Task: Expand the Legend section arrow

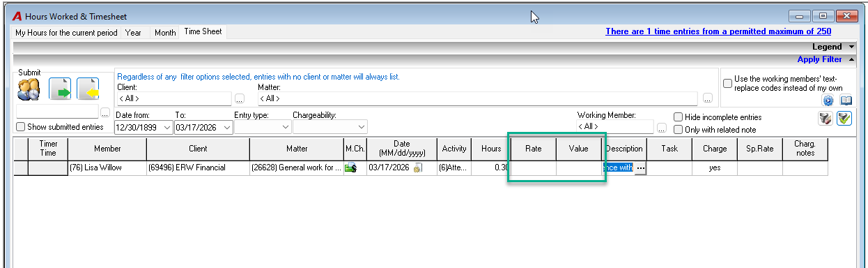Action: tap(851, 47)
